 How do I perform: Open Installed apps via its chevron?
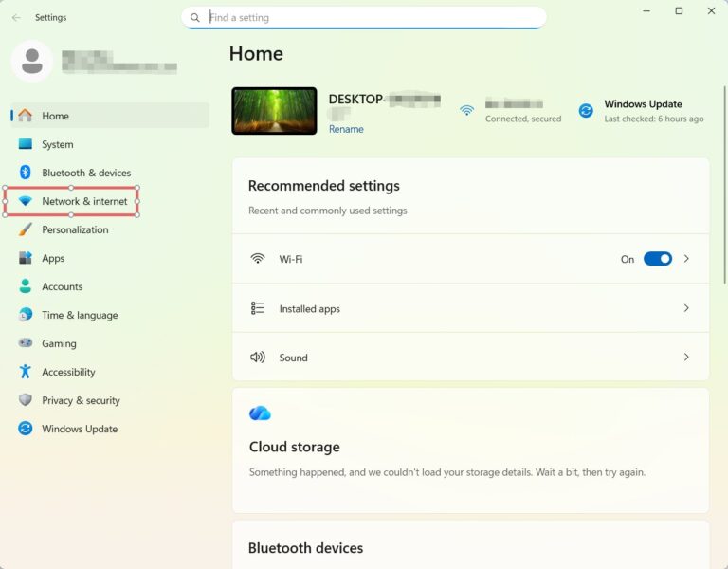pos(686,308)
